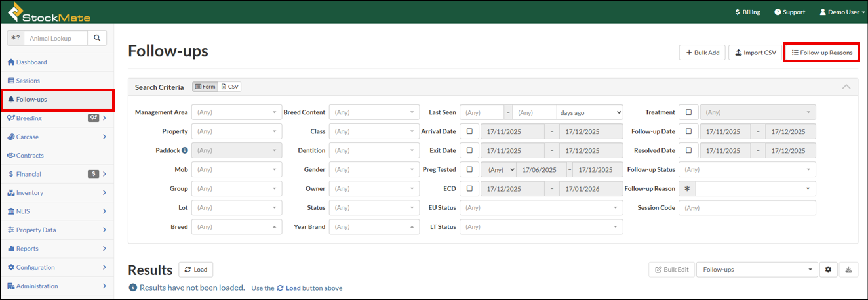The width and height of the screenshot is (868, 300).
Task: Switch search criteria to CSV mode
Action: 229,87
